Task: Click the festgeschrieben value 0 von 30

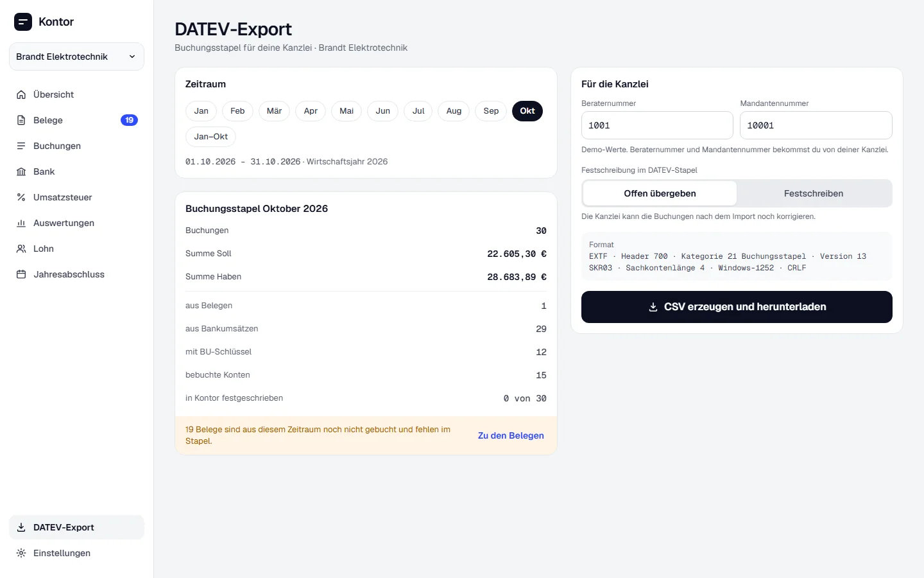Action: (525, 398)
